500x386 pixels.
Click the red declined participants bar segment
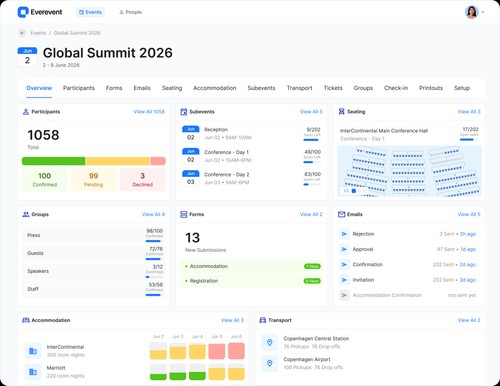158,161
